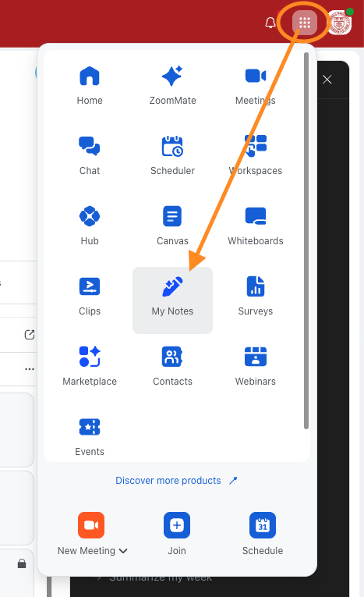Launch ZoomMate from the apps menu
The image size is (364, 597).
[x=172, y=85]
